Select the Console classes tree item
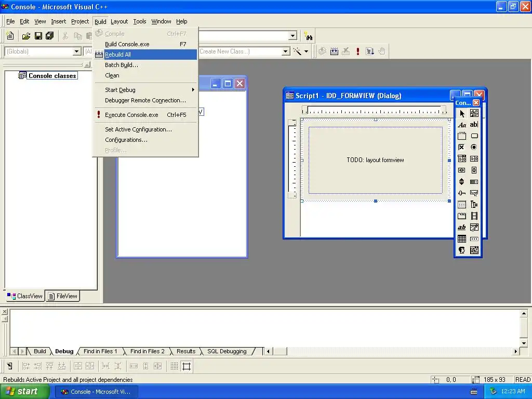Viewport: 532px width, 399px height. [52, 76]
